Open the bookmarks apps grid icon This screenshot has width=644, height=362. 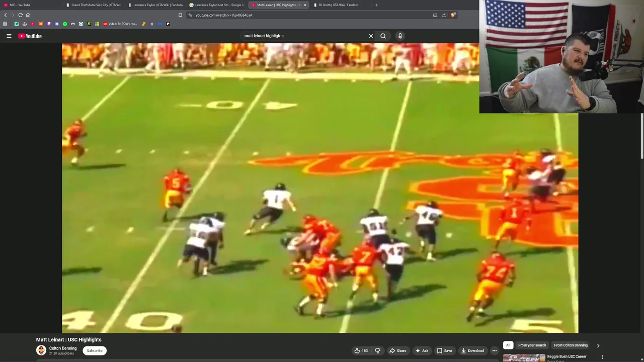pyautogui.click(x=5, y=24)
